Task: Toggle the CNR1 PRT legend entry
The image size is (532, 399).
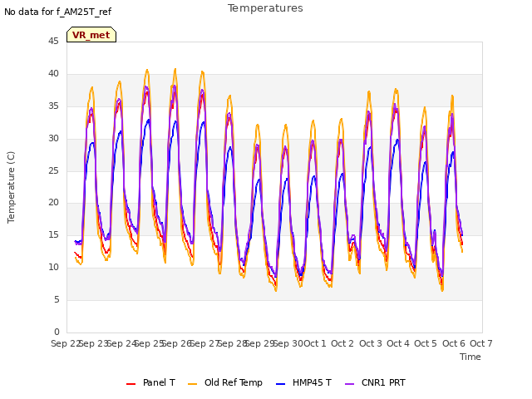Action: coord(375,382)
